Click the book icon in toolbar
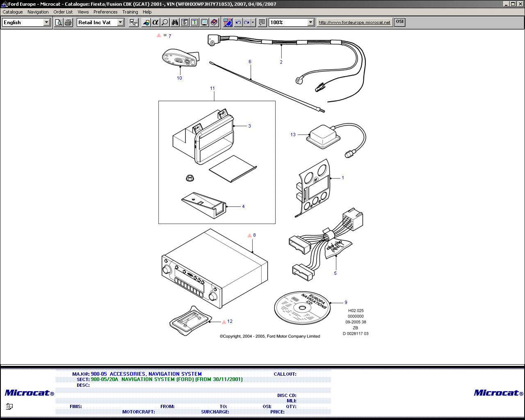Viewport: 525px width, 420px height. coord(214,23)
